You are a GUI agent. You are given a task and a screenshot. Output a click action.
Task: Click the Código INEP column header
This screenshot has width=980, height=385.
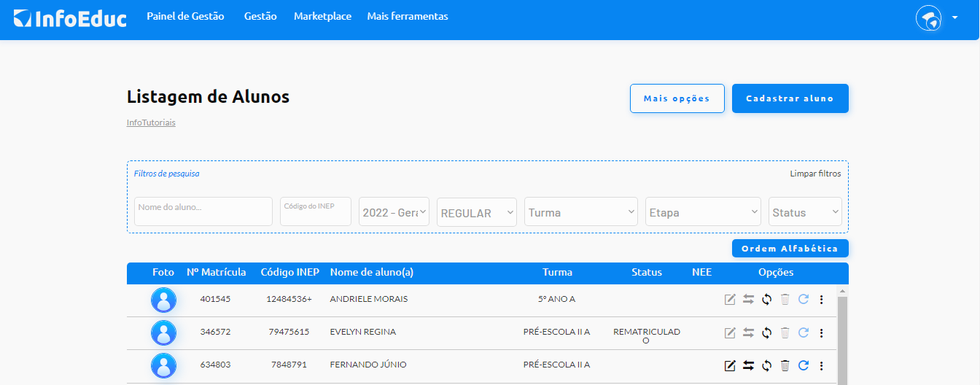click(x=289, y=272)
